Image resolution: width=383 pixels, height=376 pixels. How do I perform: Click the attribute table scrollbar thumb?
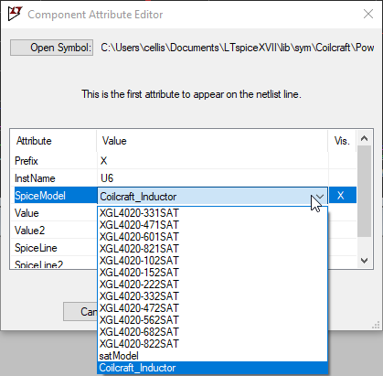[365, 191]
